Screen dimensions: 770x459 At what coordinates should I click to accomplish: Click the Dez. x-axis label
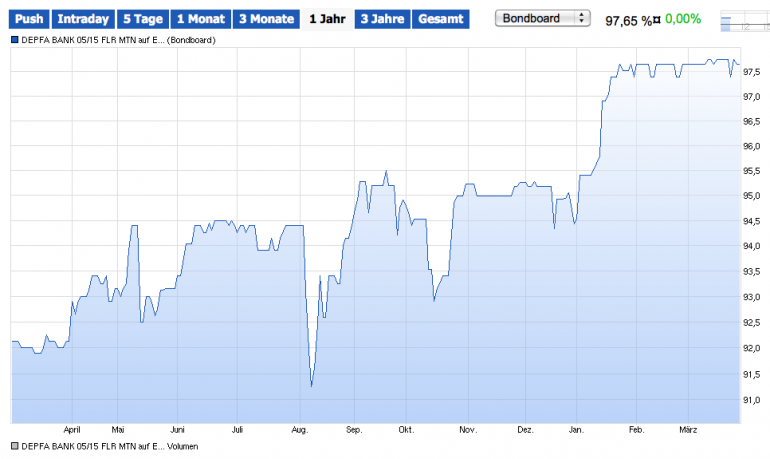point(525,430)
